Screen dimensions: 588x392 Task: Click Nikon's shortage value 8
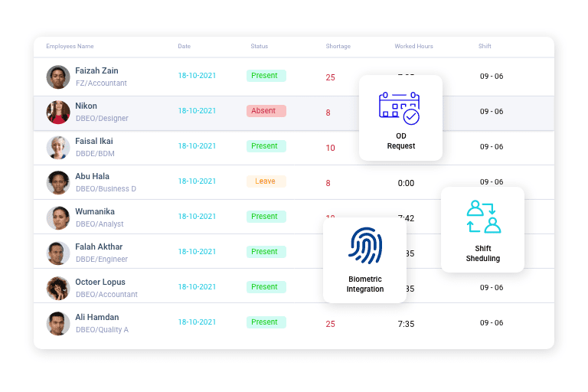pos(328,113)
